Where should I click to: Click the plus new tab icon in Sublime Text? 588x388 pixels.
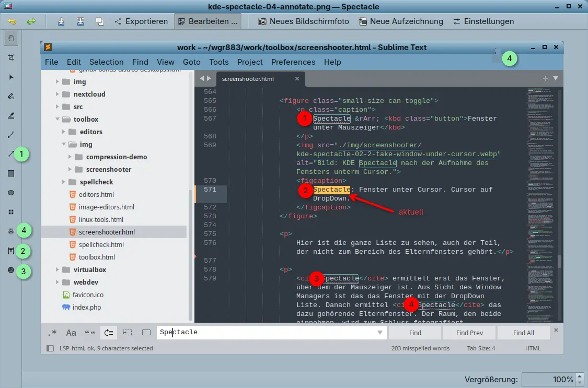(x=545, y=78)
